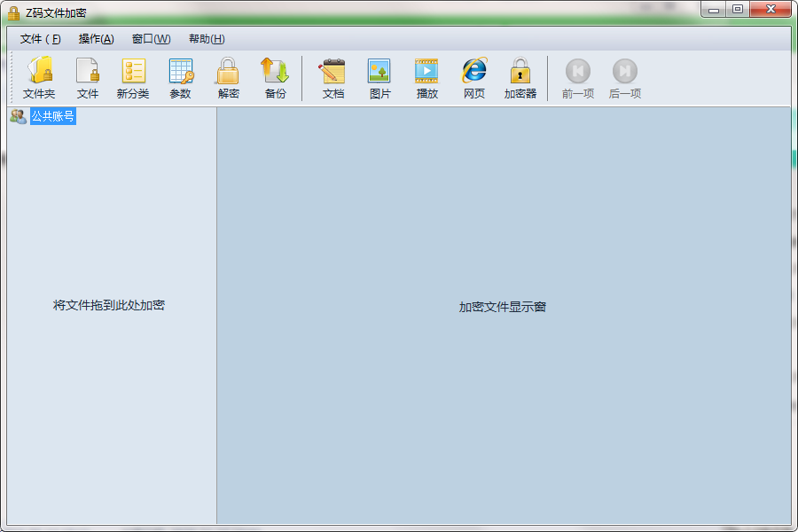Open the 帮助(H) menu
This screenshot has width=798, height=532.
coord(207,39)
